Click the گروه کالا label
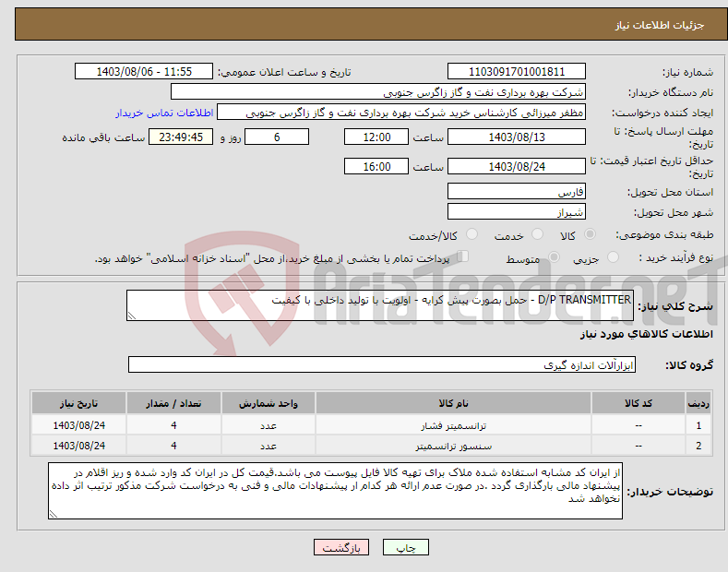The image size is (728, 572). pyautogui.click(x=689, y=365)
